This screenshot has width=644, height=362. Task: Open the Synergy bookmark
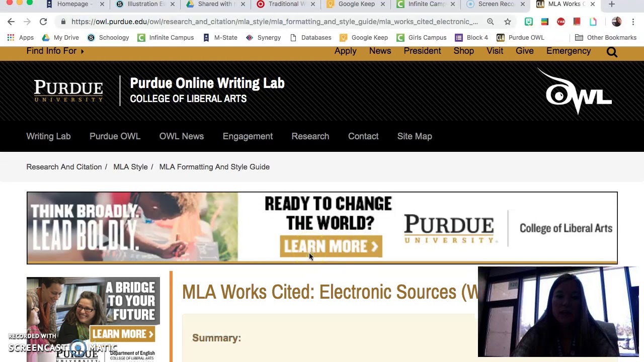(x=263, y=38)
